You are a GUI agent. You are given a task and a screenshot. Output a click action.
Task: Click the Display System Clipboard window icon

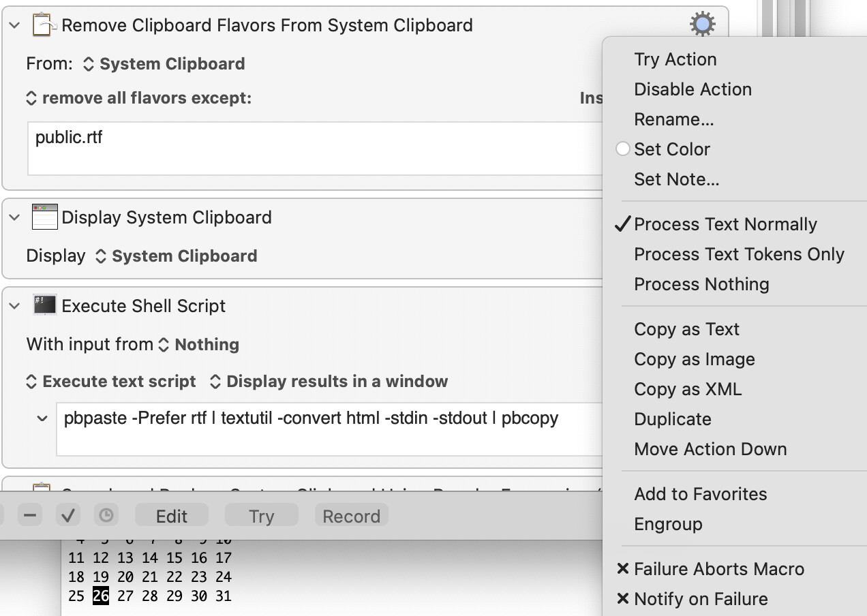(44, 217)
